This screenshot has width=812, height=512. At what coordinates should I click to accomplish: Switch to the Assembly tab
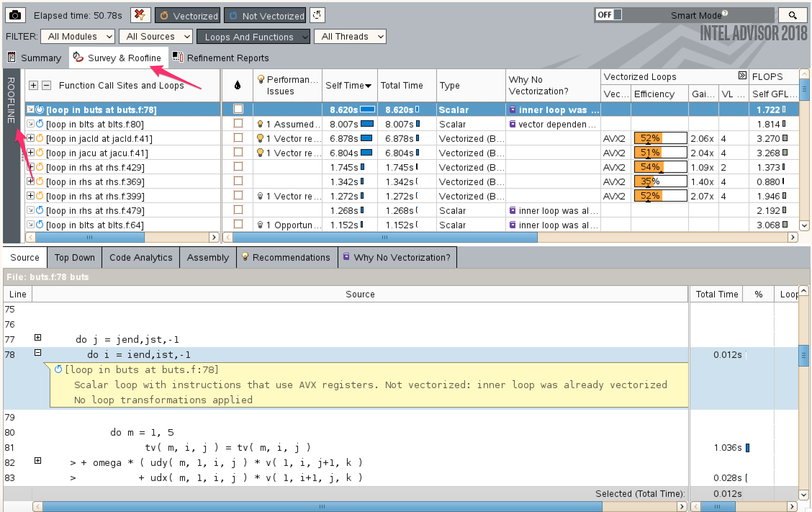tap(208, 257)
